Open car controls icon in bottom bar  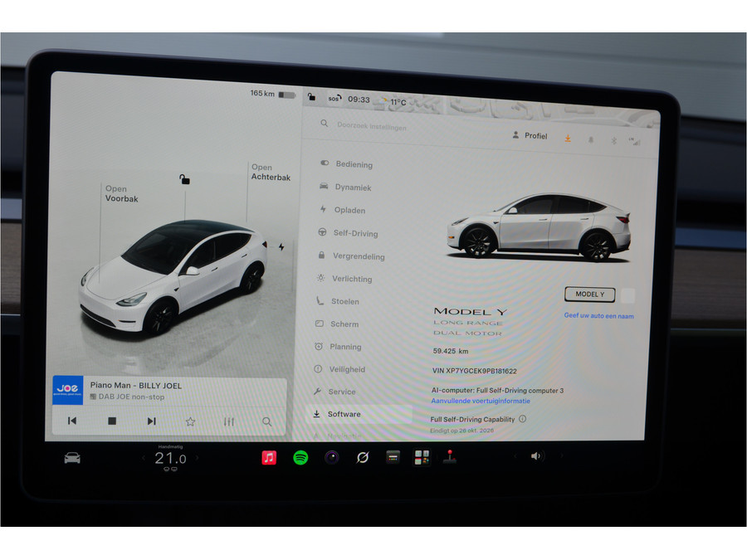[x=72, y=458]
